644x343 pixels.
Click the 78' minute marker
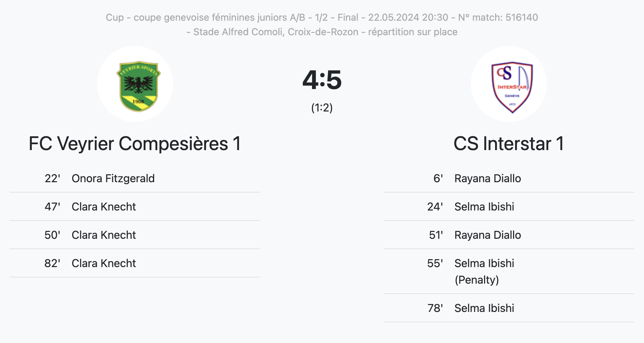pyautogui.click(x=435, y=308)
